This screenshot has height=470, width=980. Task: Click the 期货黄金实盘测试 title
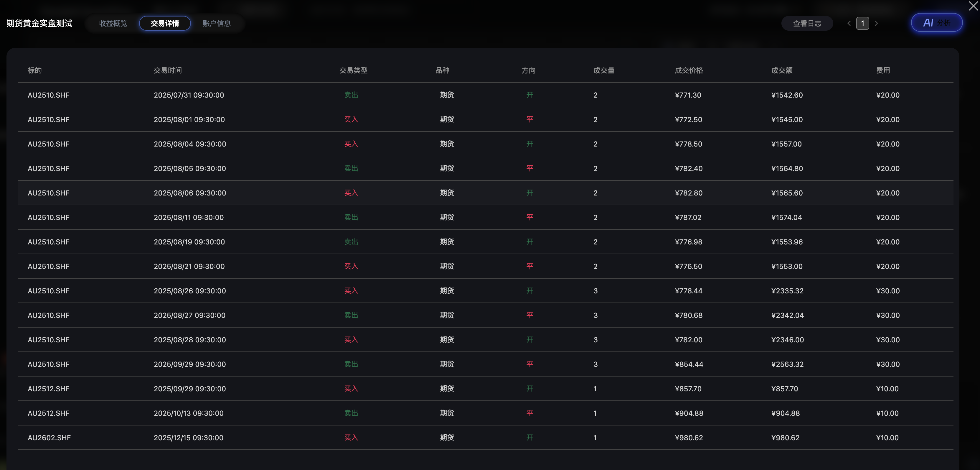click(x=39, y=23)
